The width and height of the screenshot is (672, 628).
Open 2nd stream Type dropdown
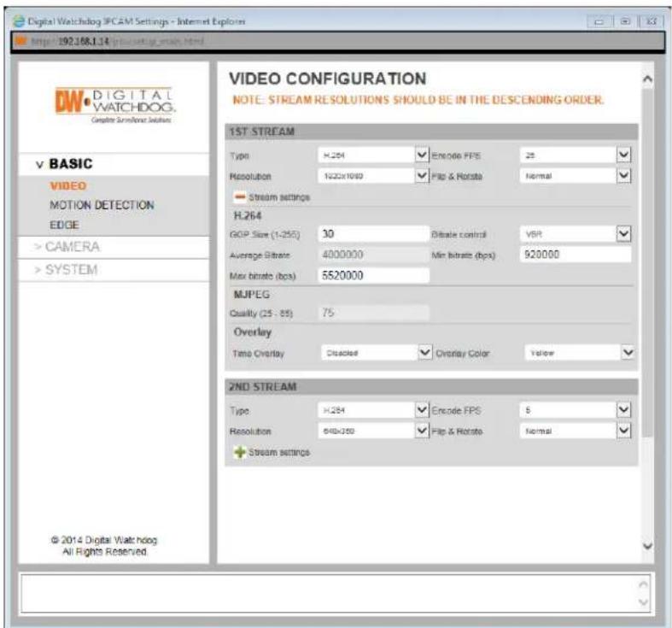(373, 410)
